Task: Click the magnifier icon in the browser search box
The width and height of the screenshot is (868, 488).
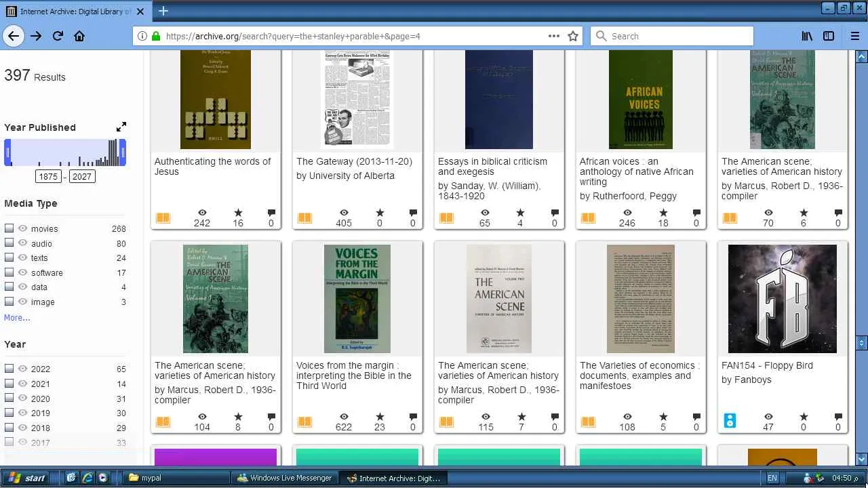Action: click(601, 36)
